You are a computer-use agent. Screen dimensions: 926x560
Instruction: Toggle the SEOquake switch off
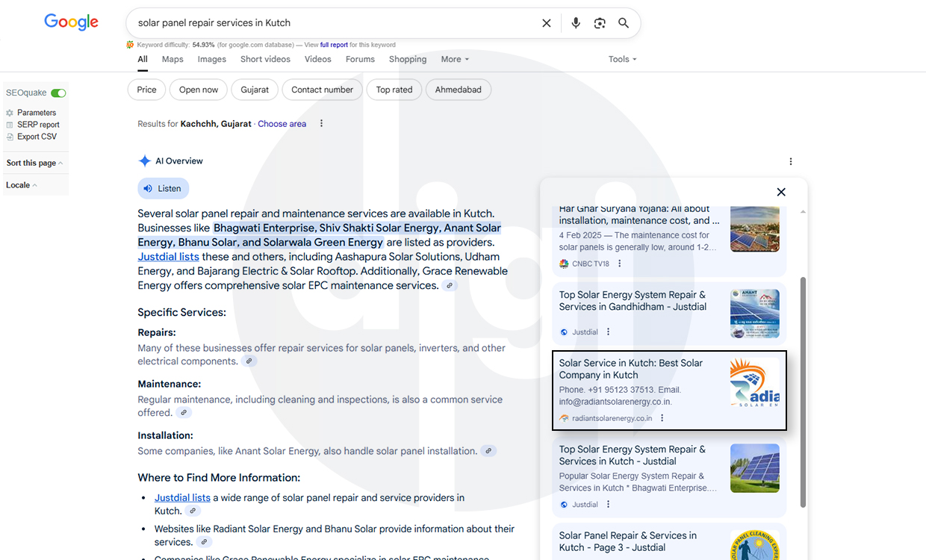tap(58, 93)
